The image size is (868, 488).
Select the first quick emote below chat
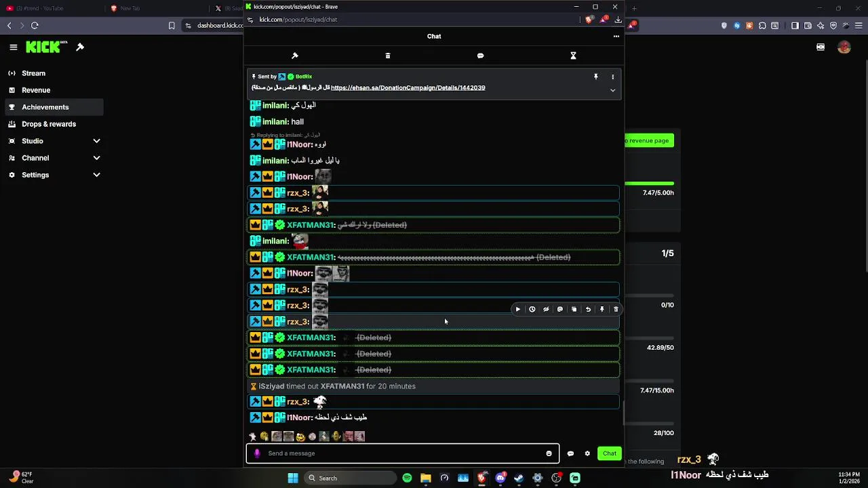[253, 436]
